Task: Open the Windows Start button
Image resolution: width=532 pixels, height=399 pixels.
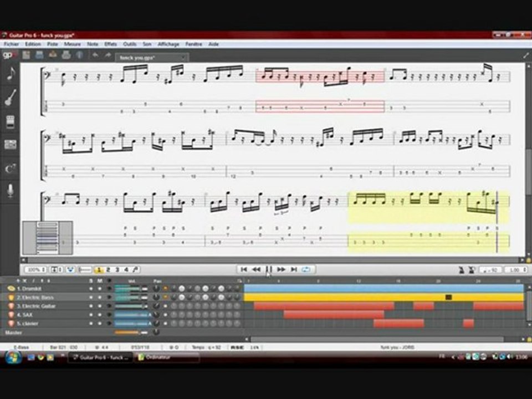Action: [13, 357]
